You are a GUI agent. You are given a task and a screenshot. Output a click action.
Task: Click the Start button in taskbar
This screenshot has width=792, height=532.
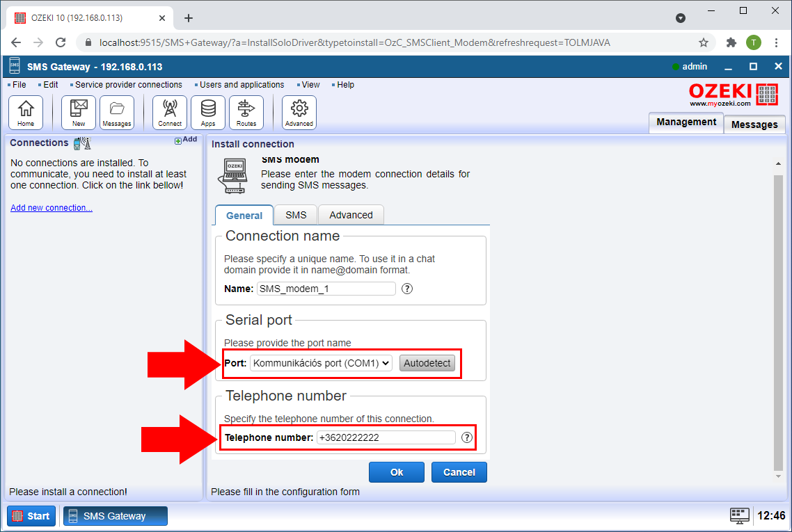(x=31, y=516)
